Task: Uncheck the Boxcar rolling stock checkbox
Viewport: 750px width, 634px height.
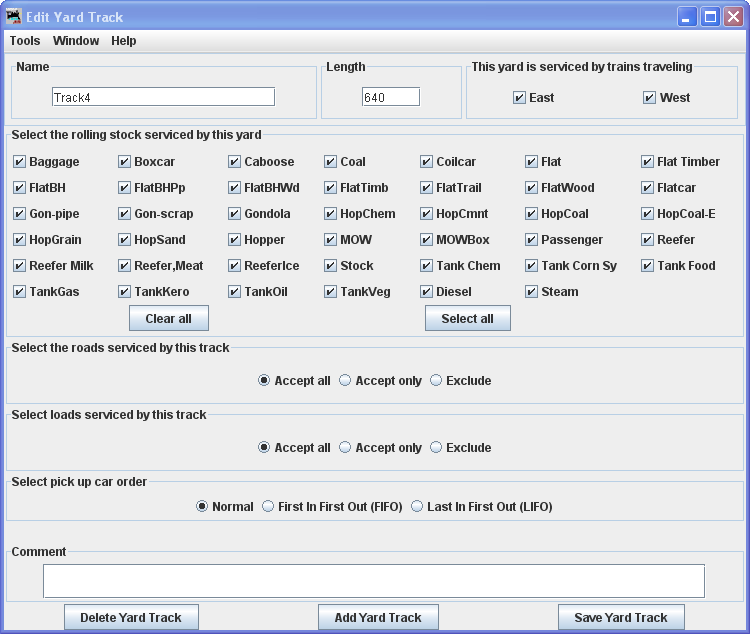Action: click(x=125, y=162)
